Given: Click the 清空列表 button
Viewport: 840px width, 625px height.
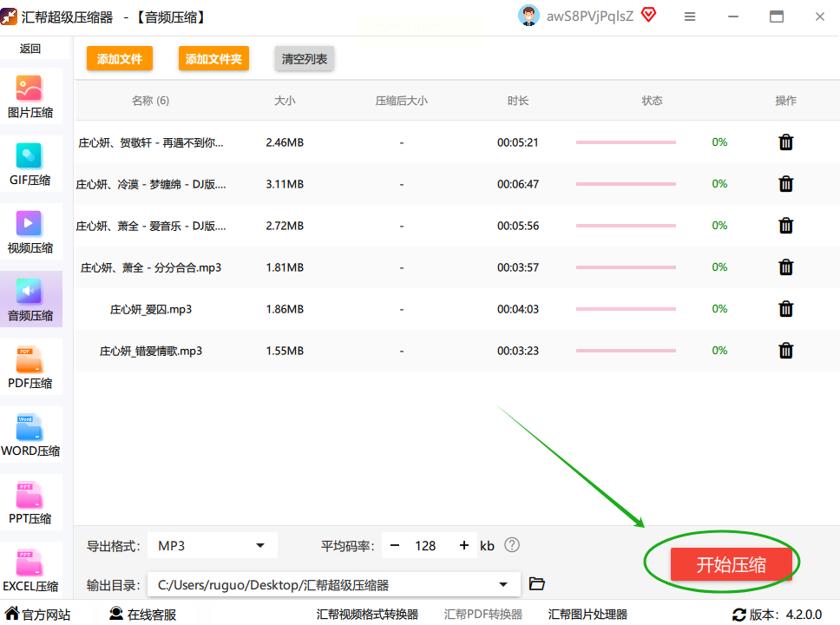Looking at the screenshot, I should [305, 58].
